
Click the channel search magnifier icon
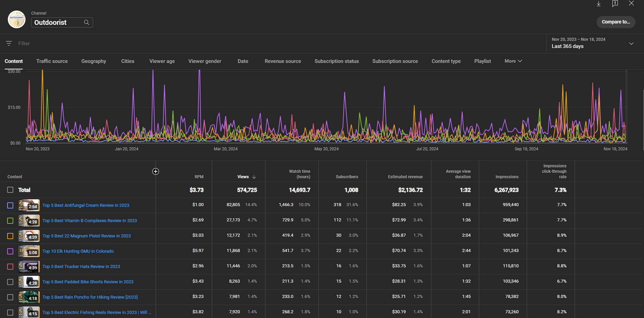click(x=87, y=22)
